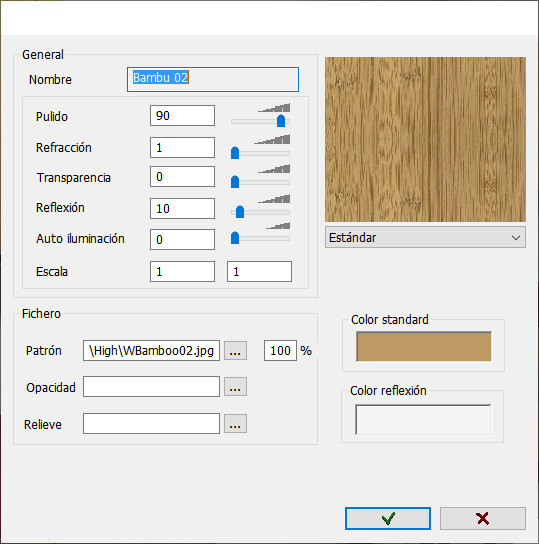The height and width of the screenshot is (544, 539).
Task: Click the Refracción slider handle
Action: pos(235,153)
